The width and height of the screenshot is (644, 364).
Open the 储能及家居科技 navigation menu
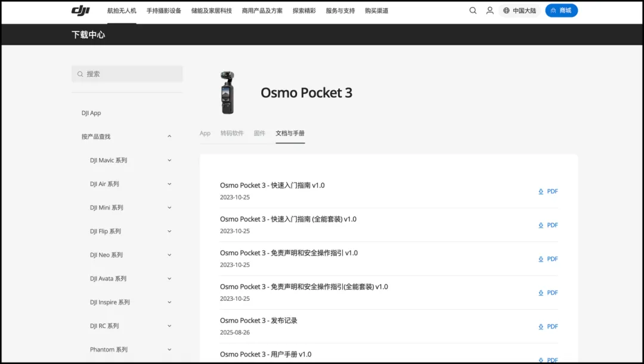(x=212, y=11)
